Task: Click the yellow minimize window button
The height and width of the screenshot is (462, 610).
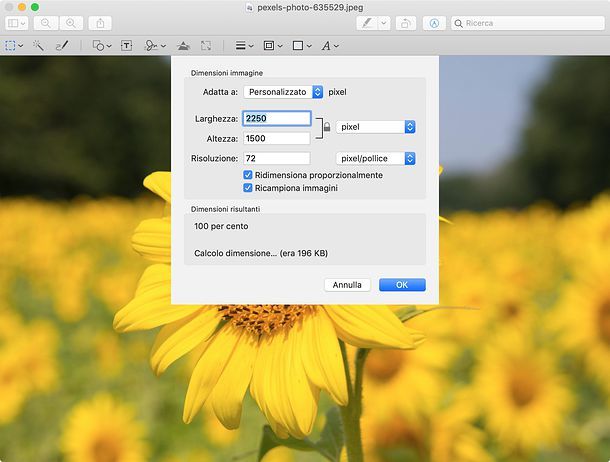Action: tap(22, 7)
